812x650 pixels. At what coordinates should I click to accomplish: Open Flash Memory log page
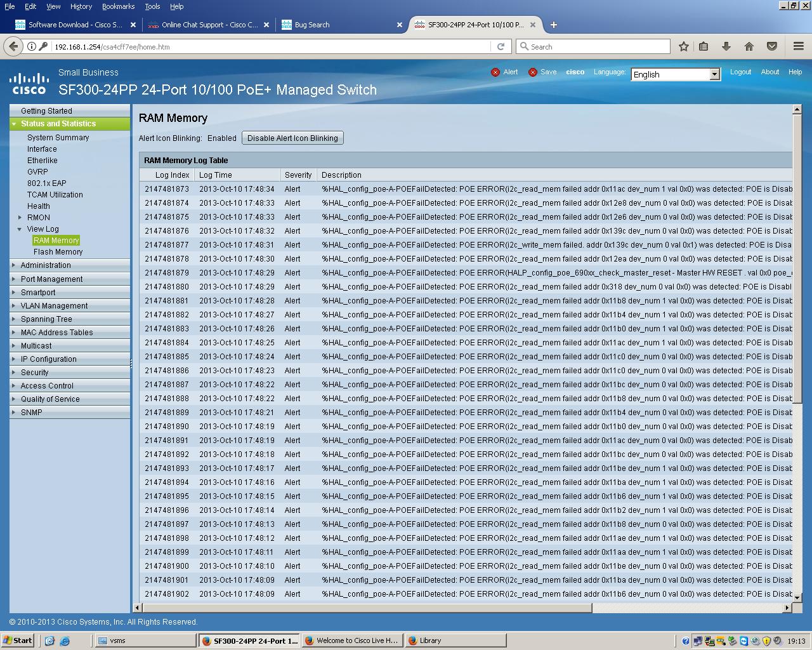(x=58, y=252)
